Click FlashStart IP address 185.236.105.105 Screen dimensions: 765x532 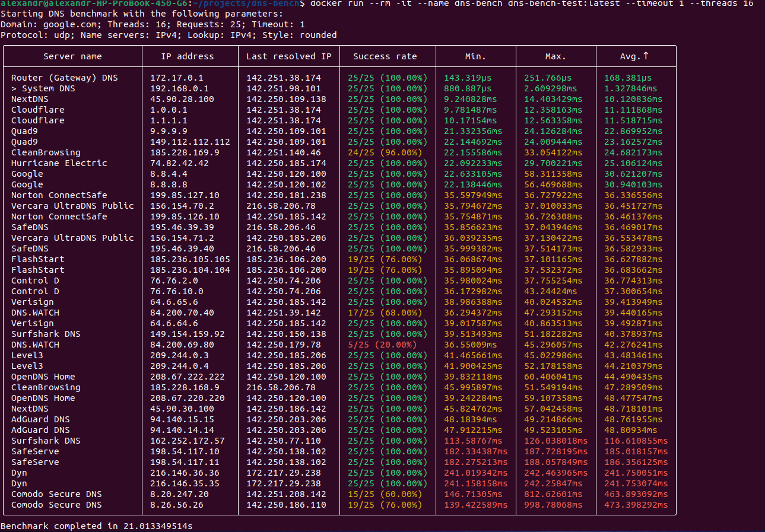190,259
